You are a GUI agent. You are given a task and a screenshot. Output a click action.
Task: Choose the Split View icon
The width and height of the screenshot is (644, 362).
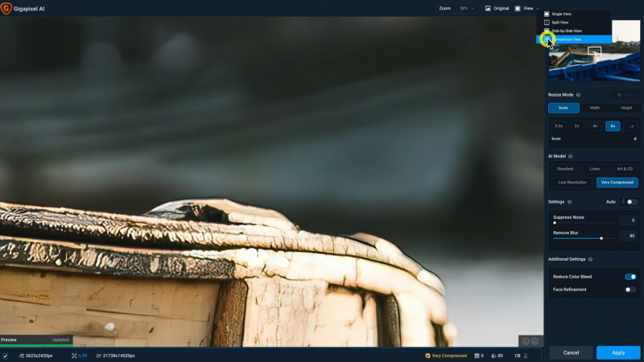tap(547, 23)
